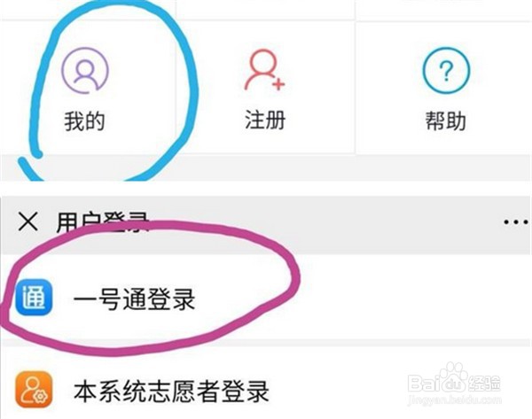532x419 pixels.
Task: Select the 注册 label
Action: coord(265,120)
